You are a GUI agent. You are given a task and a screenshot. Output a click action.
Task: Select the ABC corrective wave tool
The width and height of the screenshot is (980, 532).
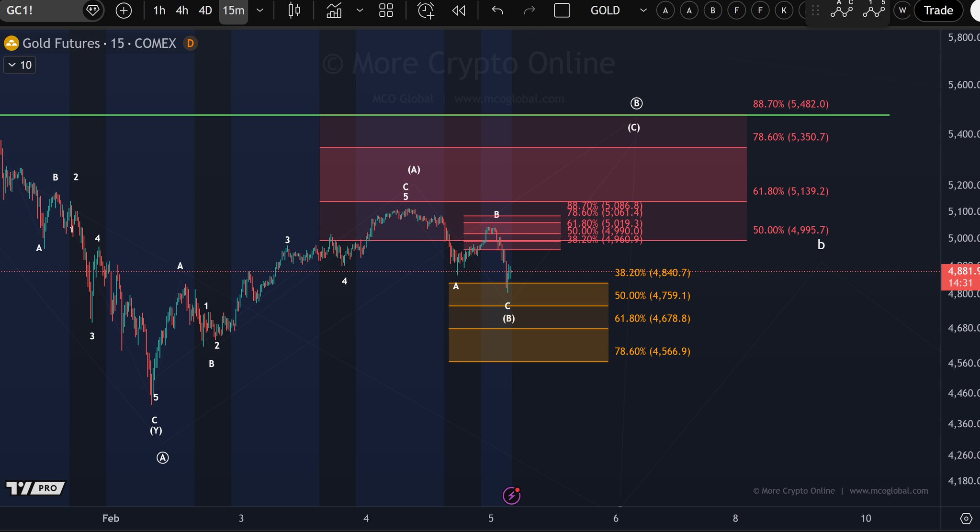(x=841, y=11)
